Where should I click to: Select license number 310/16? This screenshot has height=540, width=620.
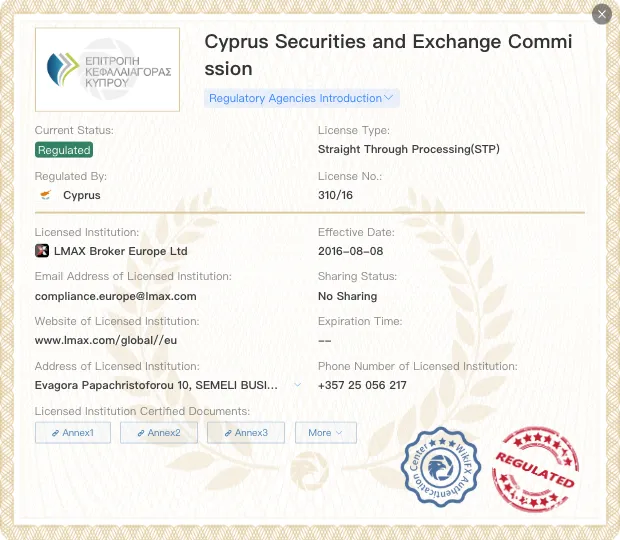[x=335, y=195]
